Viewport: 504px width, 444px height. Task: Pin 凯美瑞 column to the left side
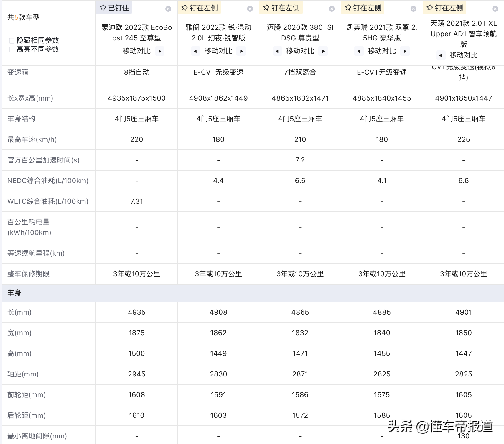(x=363, y=8)
